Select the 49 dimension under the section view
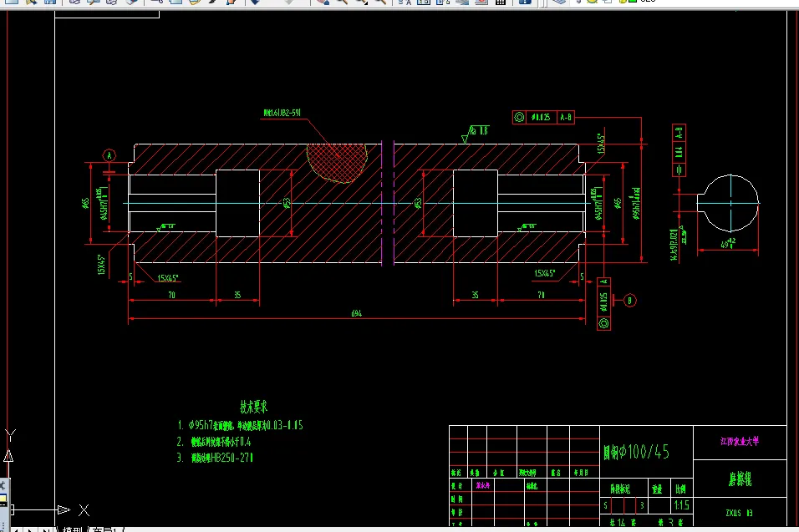Image resolution: width=799 pixels, height=532 pixels. click(728, 244)
